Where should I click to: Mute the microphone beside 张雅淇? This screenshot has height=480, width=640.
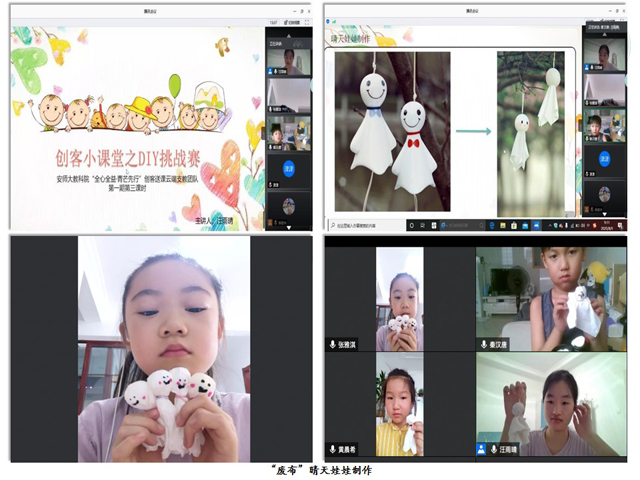coord(334,343)
